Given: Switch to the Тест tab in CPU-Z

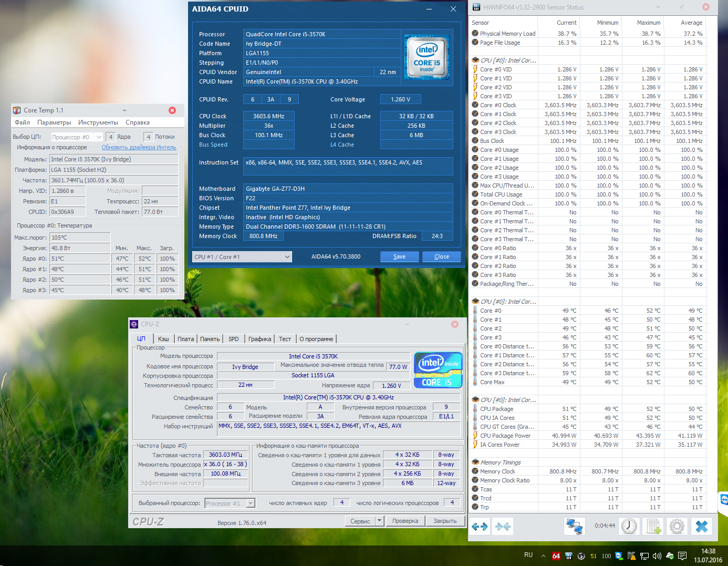Looking at the screenshot, I should [285, 339].
